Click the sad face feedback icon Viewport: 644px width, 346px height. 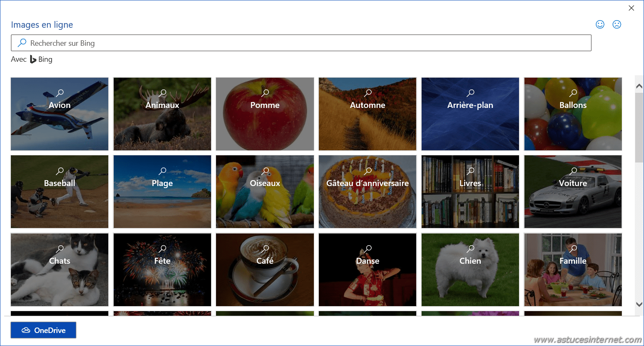pos(617,24)
